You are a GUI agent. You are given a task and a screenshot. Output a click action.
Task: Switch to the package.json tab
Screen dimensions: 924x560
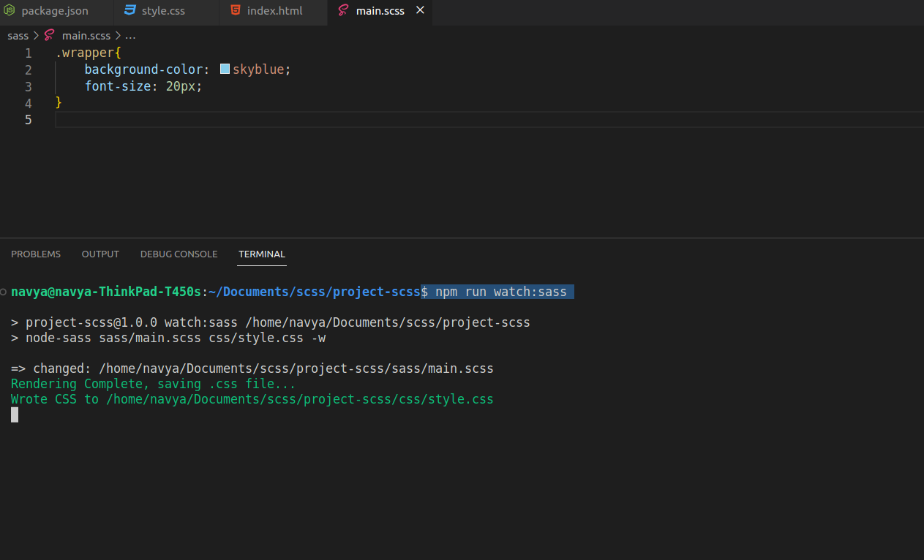(55, 11)
